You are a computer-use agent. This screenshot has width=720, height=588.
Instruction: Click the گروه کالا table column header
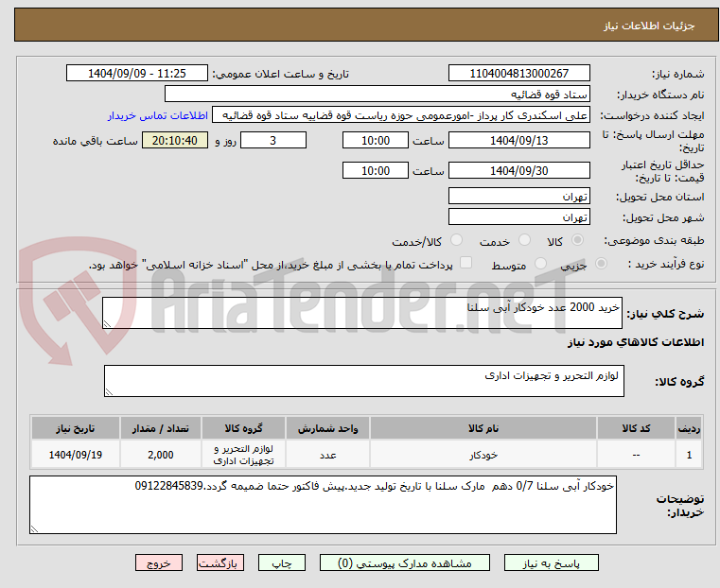click(243, 428)
